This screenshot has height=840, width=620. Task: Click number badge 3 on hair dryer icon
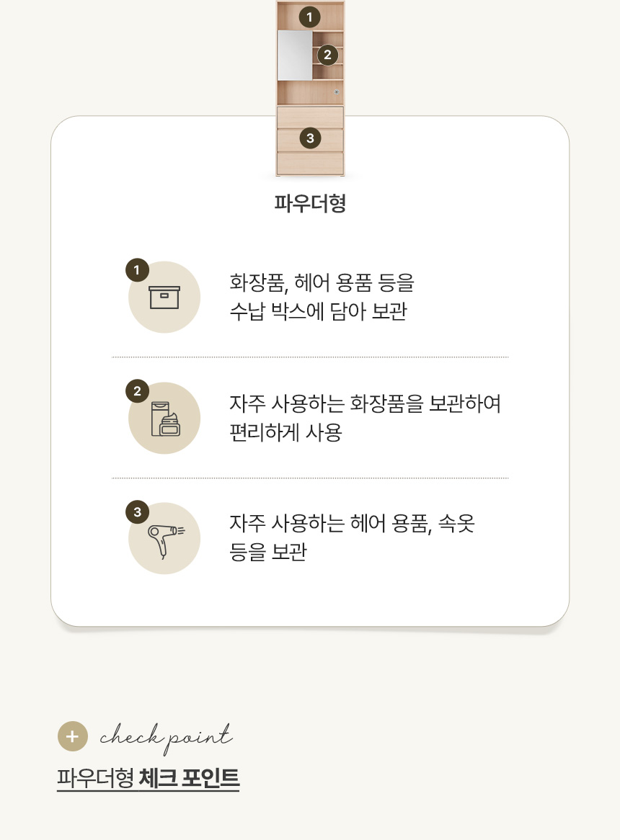pyautogui.click(x=137, y=512)
